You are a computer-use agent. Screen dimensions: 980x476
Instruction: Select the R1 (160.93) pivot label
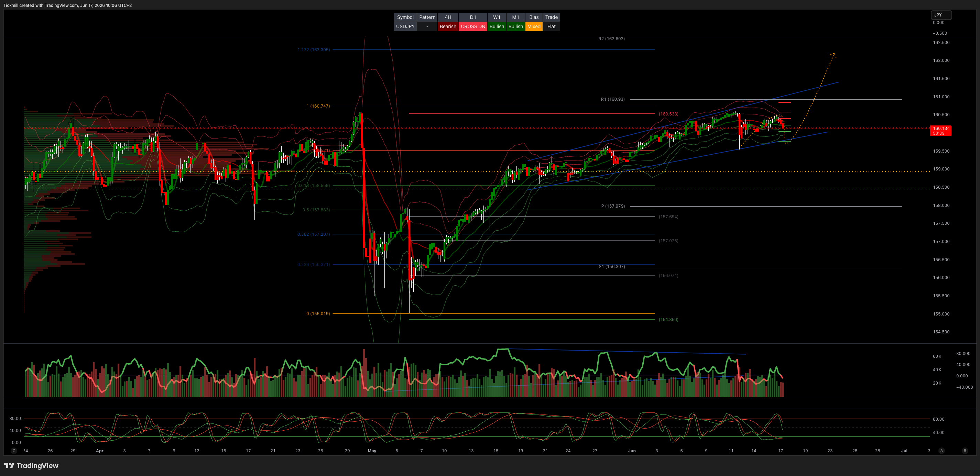coord(612,99)
